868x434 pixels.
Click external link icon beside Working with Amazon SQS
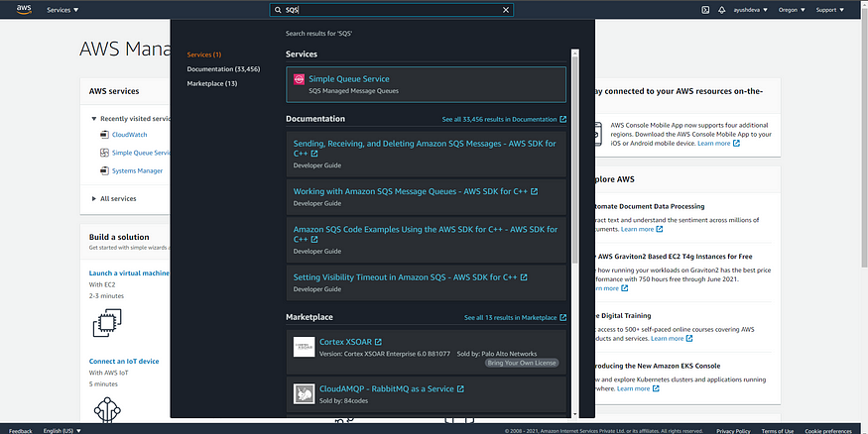535,191
